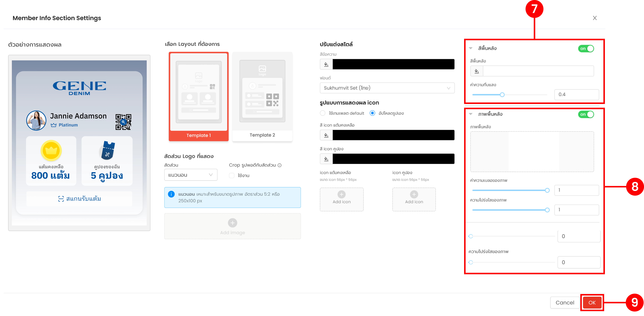Choose the Template 1 layout
This screenshot has height=316, width=644.
point(199,97)
